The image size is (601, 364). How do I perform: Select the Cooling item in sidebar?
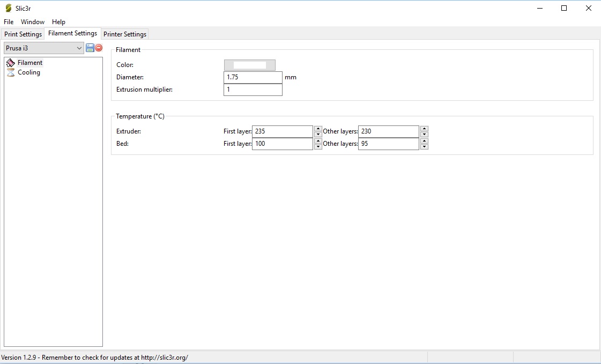coord(28,72)
